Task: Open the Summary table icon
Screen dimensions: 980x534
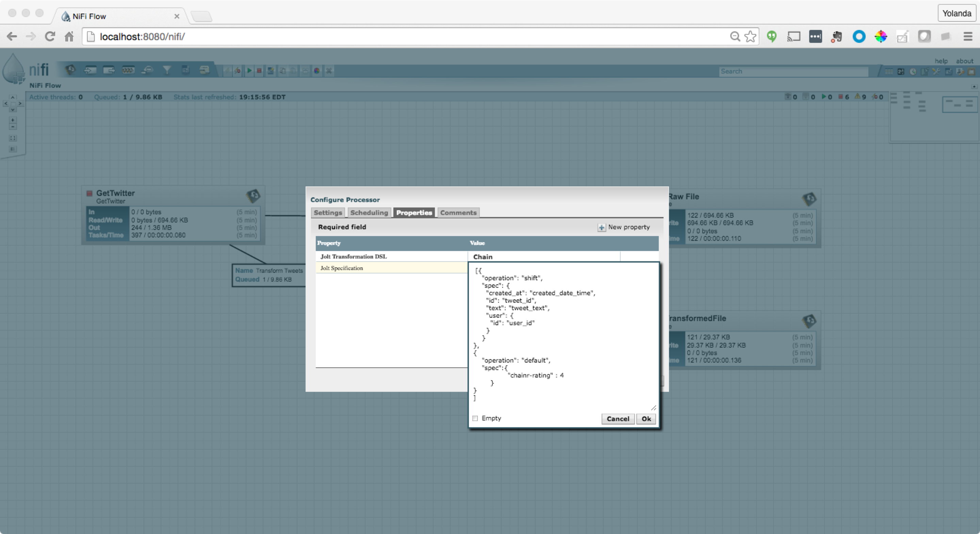Action: point(889,71)
